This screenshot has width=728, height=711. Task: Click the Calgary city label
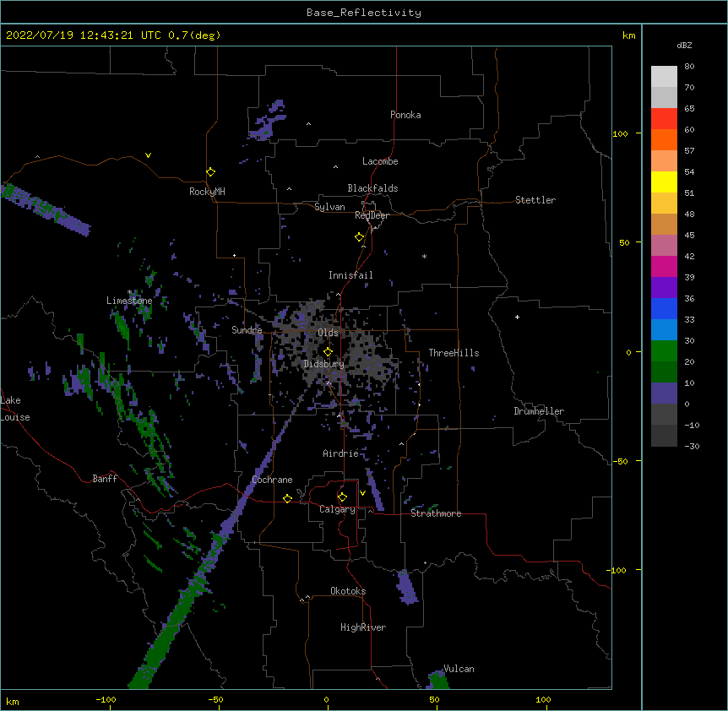337,509
